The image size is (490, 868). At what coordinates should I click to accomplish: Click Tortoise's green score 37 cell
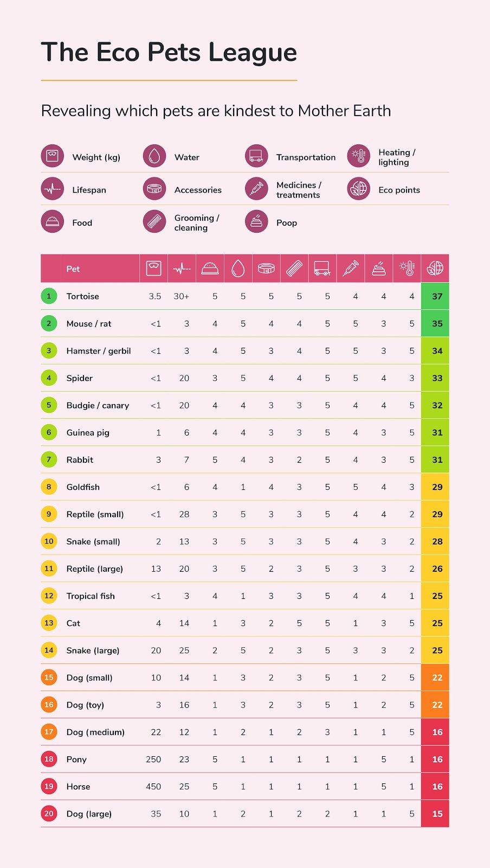point(435,296)
